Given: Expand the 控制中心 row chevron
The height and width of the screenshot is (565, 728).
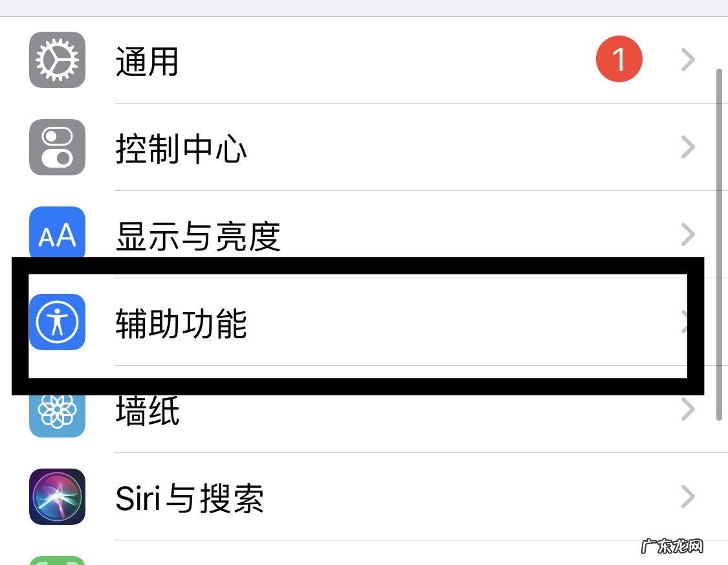Looking at the screenshot, I should [x=688, y=148].
